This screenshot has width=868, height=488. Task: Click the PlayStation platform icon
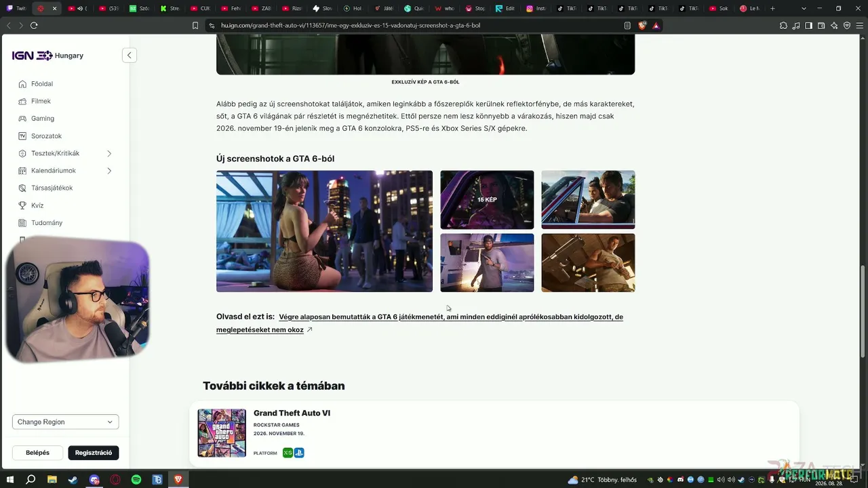299,453
